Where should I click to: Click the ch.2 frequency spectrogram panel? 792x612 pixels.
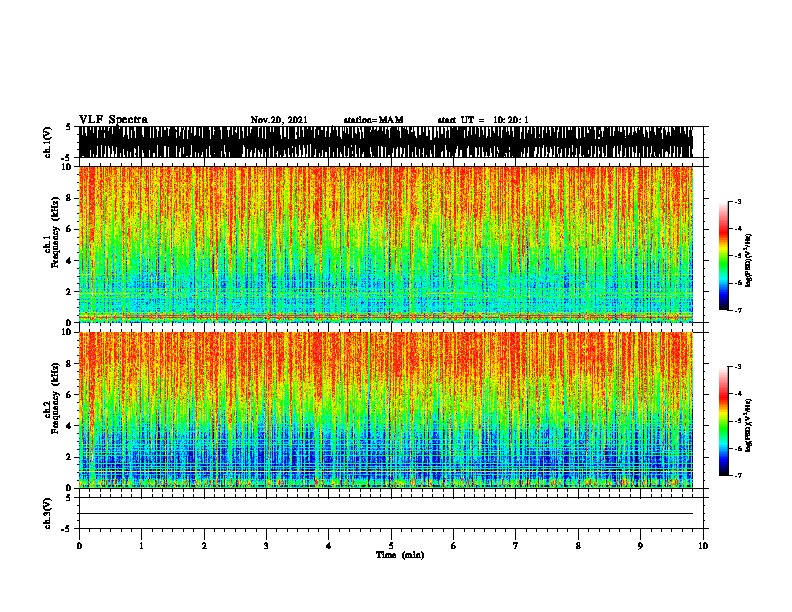[386, 410]
